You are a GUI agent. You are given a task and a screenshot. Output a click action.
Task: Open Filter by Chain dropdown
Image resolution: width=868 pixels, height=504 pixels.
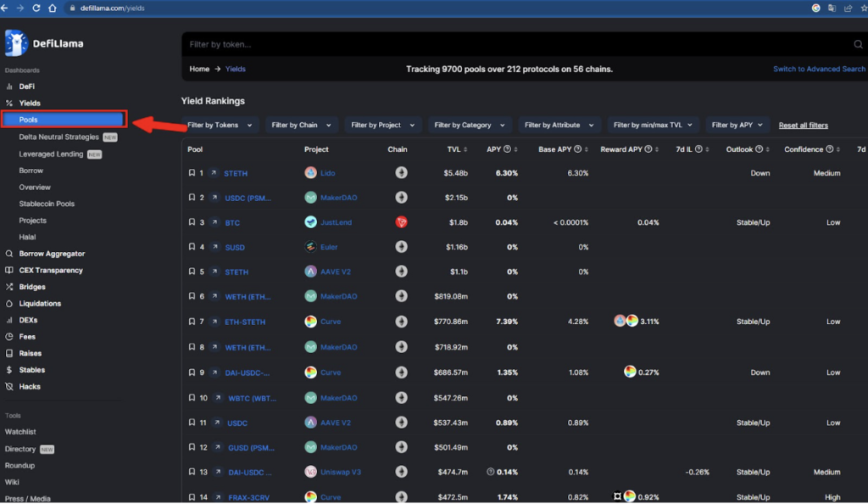(301, 126)
